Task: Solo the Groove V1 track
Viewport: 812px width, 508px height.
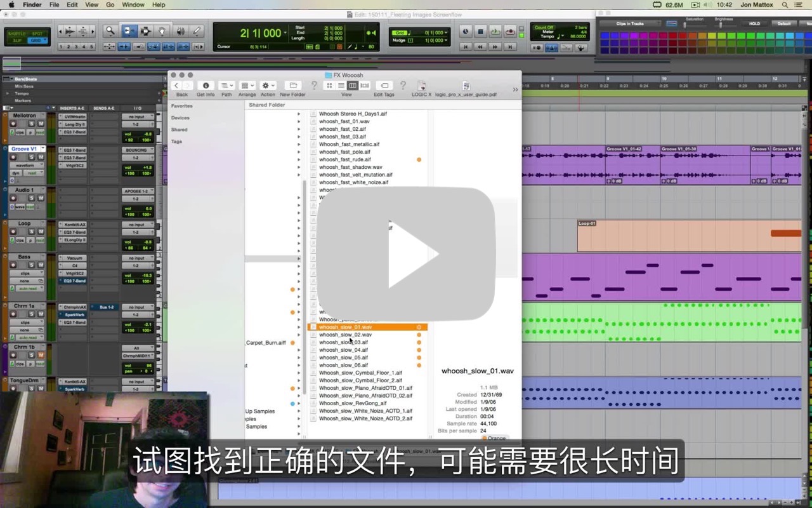Action: pos(31,157)
